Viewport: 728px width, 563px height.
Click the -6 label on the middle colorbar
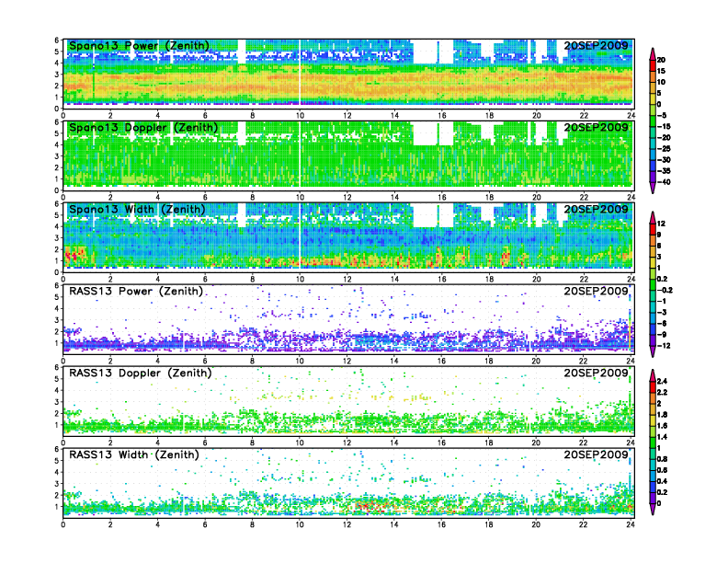pyautogui.click(x=662, y=323)
